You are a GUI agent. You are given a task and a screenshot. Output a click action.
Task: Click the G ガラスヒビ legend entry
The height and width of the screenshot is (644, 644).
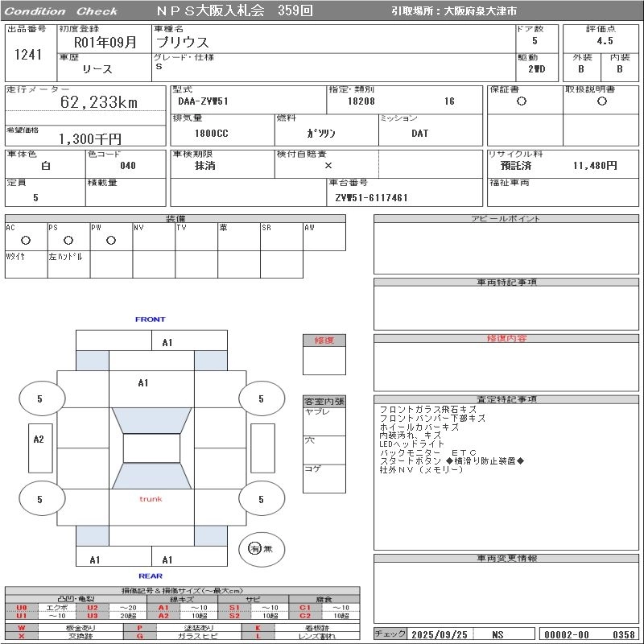pyautogui.click(x=182, y=636)
